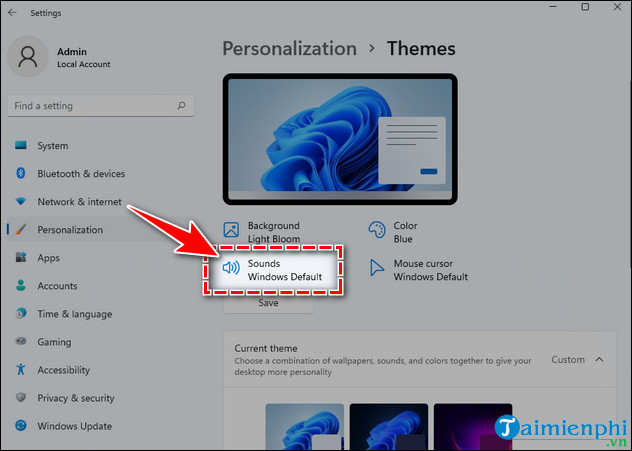Viewport: 632px width, 451px height.
Task: Click the Accounts person icon
Action: [x=21, y=285]
